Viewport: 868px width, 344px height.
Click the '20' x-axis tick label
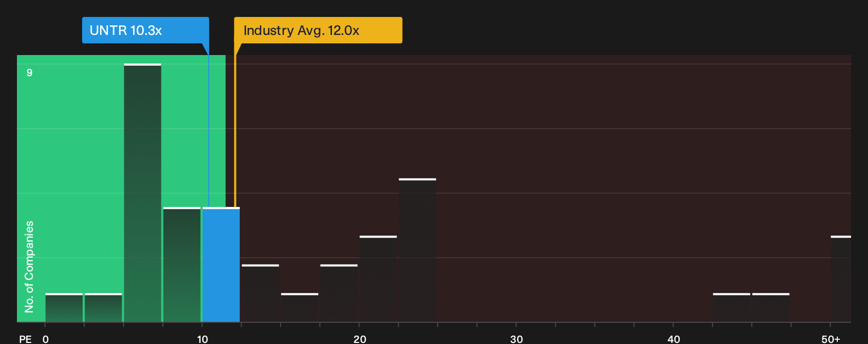[360, 339]
